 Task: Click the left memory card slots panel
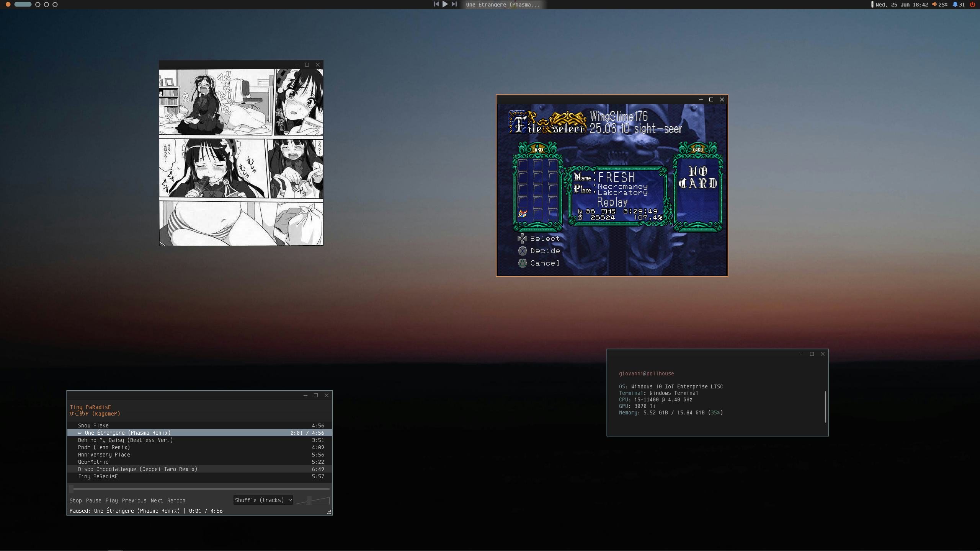[538, 187]
